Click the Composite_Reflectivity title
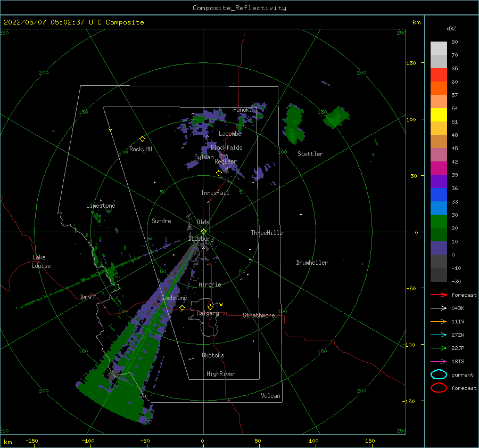 point(239,8)
